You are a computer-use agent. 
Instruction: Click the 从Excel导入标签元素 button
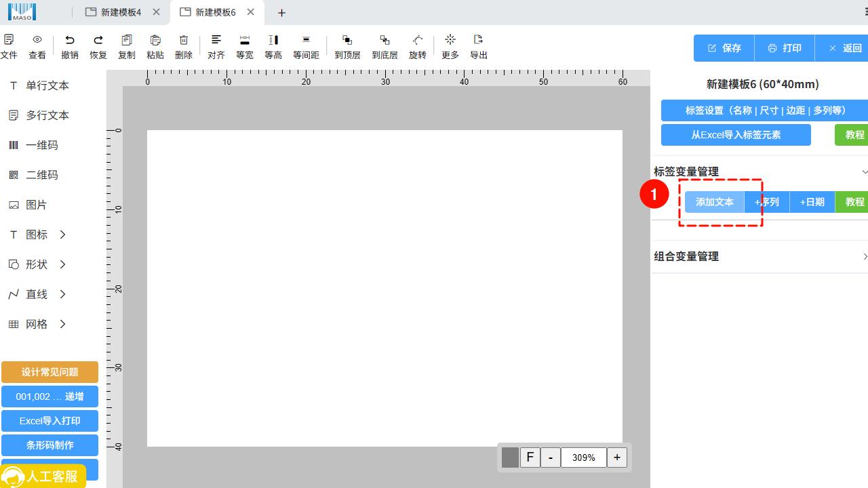click(x=736, y=135)
